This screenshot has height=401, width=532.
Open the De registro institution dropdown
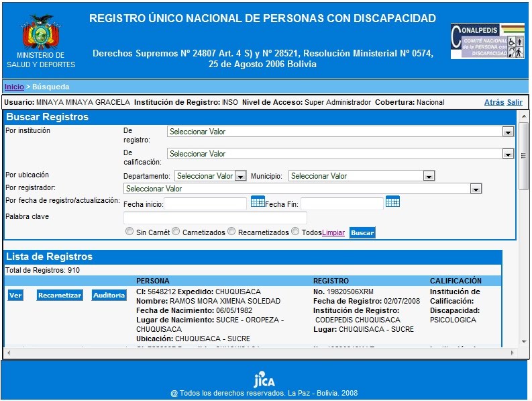[341, 132]
